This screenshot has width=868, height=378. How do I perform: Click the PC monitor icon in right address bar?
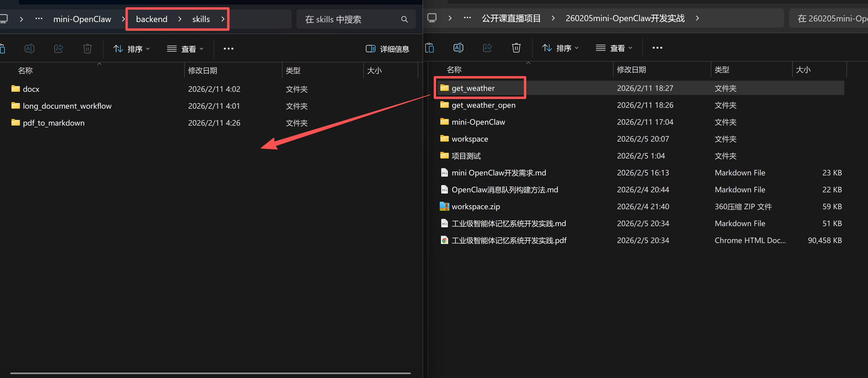pyautogui.click(x=432, y=18)
